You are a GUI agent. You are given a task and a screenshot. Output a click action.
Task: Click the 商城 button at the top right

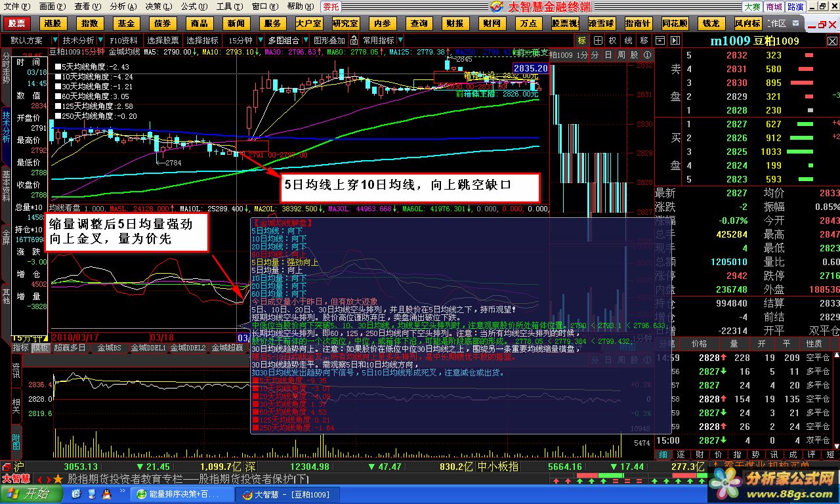774,7
